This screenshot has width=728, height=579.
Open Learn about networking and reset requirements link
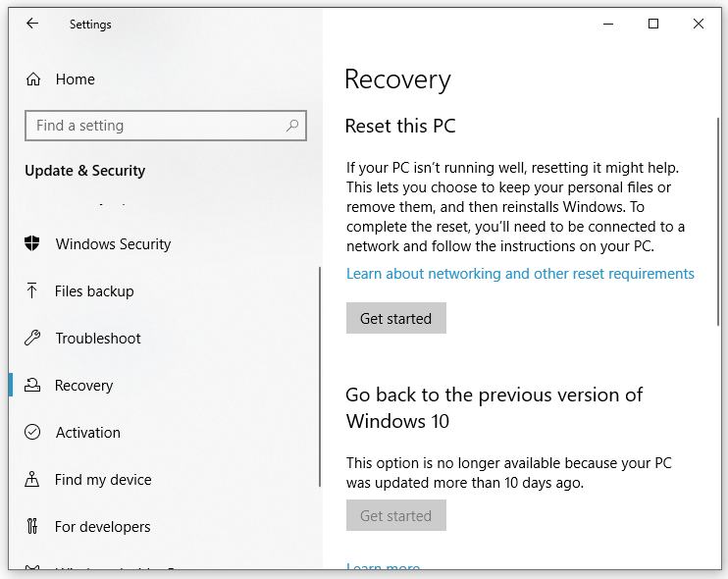520,274
